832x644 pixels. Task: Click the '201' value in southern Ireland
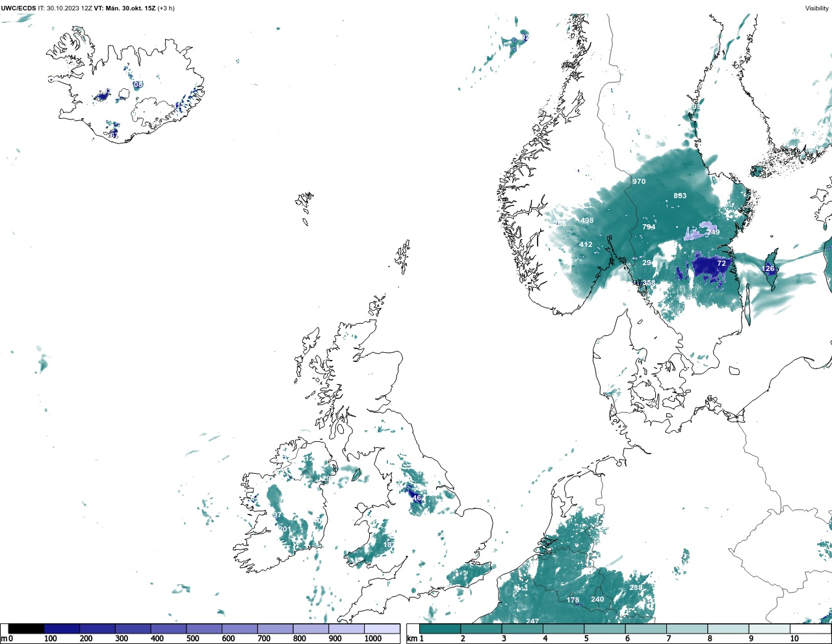(x=285, y=529)
